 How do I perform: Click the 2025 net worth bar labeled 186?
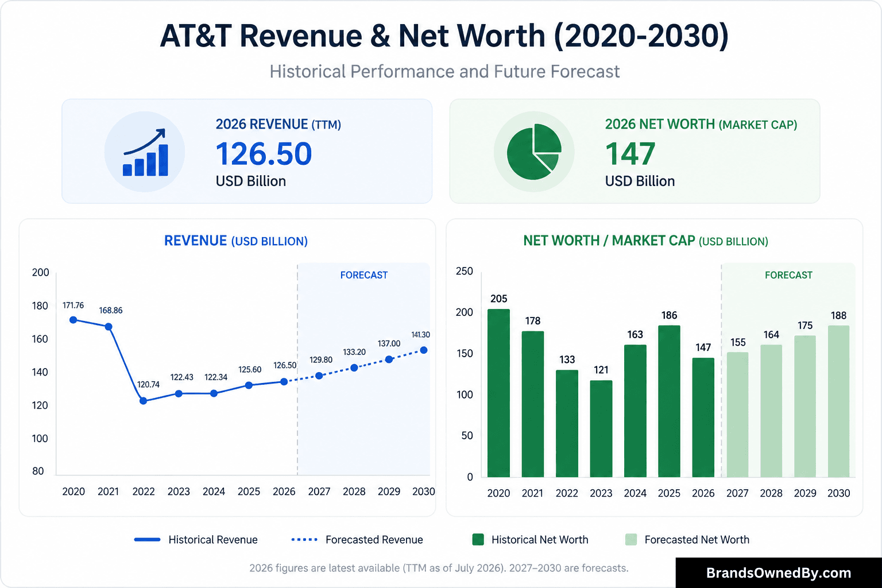(669, 401)
